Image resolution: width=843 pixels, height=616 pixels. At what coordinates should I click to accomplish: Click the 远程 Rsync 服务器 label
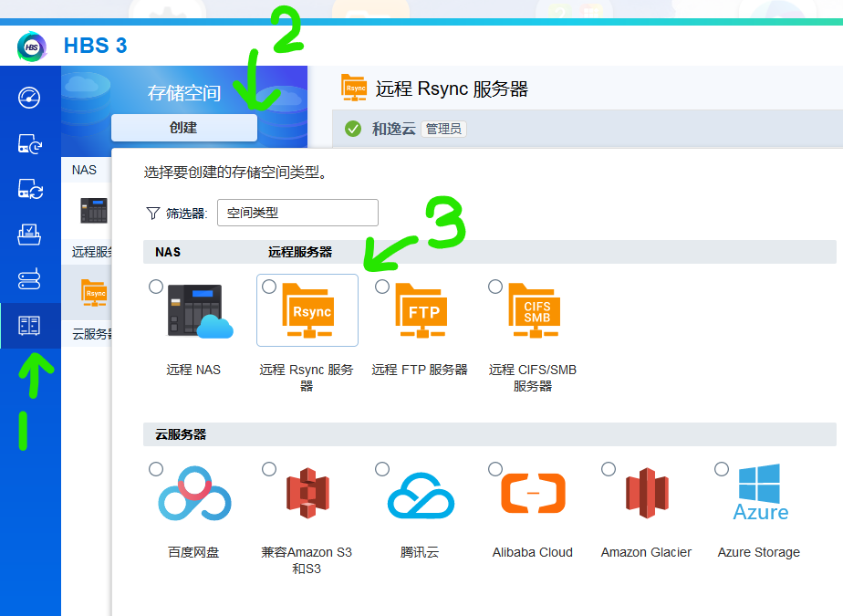[307, 378]
